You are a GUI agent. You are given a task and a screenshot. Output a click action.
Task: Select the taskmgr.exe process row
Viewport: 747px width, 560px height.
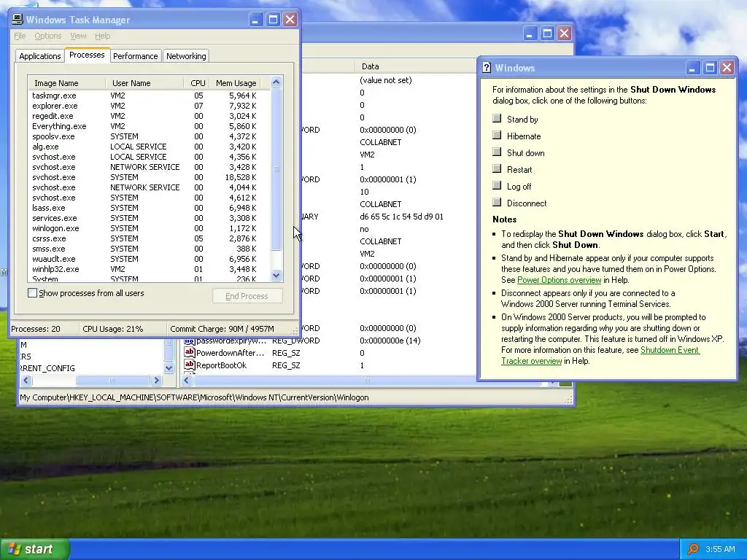pyautogui.click(x=149, y=96)
